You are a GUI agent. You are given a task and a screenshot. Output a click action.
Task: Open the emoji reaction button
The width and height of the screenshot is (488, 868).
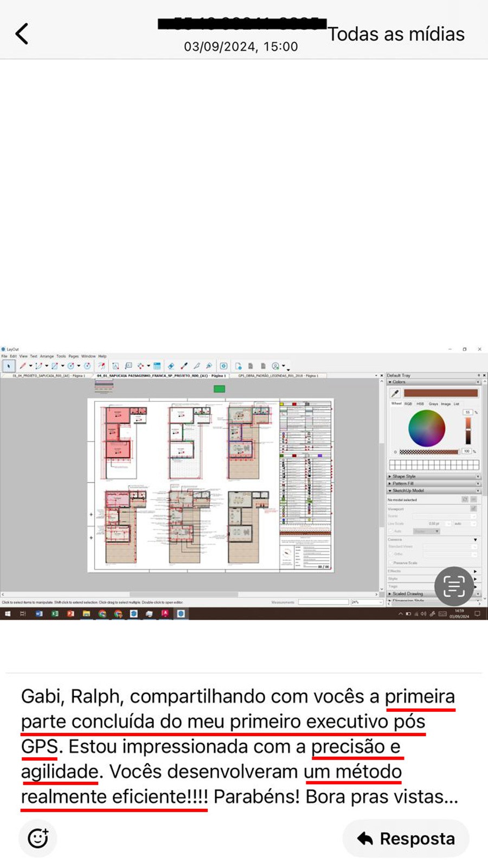38,838
